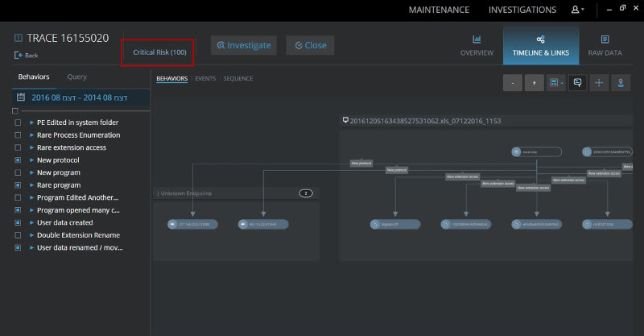Image resolution: width=644 pixels, height=336 pixels.
Task: Click the calendar icon beside date range
Action: point(21,97)
